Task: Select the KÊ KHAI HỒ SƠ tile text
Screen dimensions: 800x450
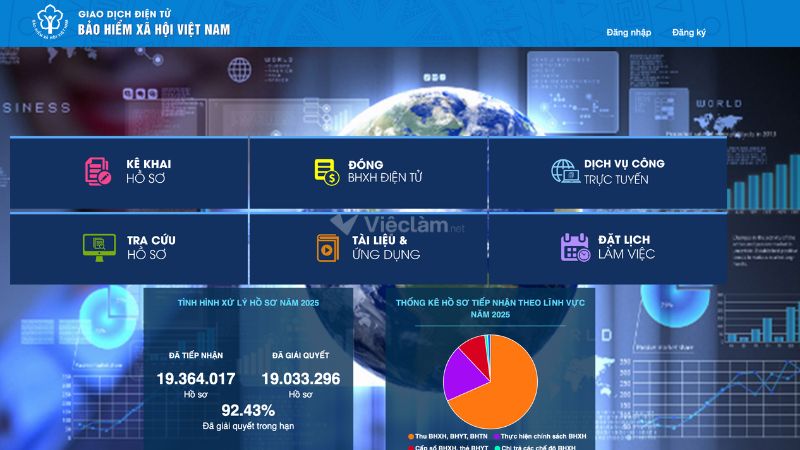Action: 148,171
